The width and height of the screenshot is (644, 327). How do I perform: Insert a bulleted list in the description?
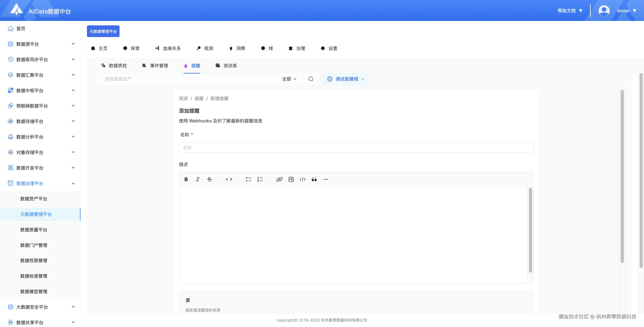tap(248, 179)
